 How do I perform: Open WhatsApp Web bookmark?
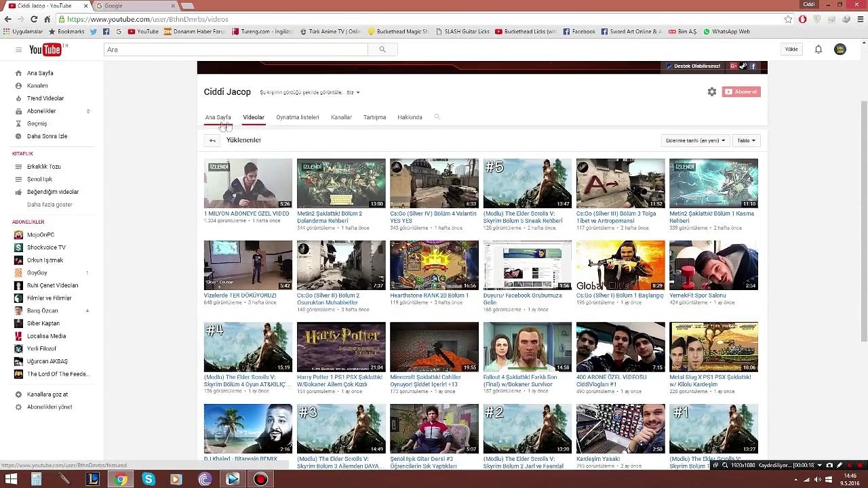pyautogui.click(x=726, y=31)
